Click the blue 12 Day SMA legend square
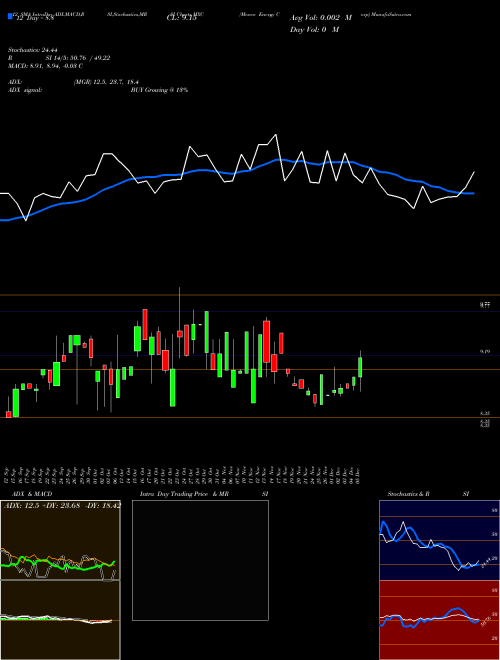Screen dimensions: 500x660 coord(10,17)
